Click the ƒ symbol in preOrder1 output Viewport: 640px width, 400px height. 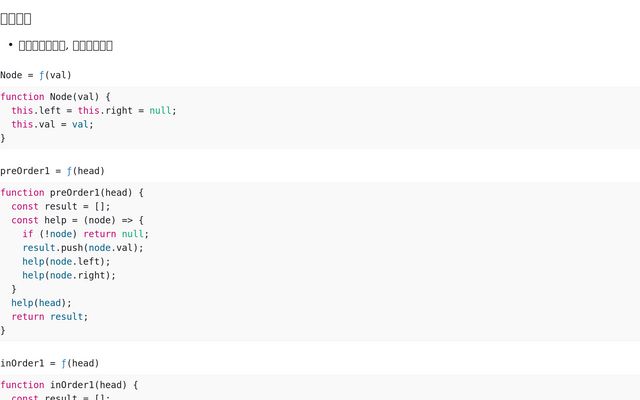coord(70,171)
